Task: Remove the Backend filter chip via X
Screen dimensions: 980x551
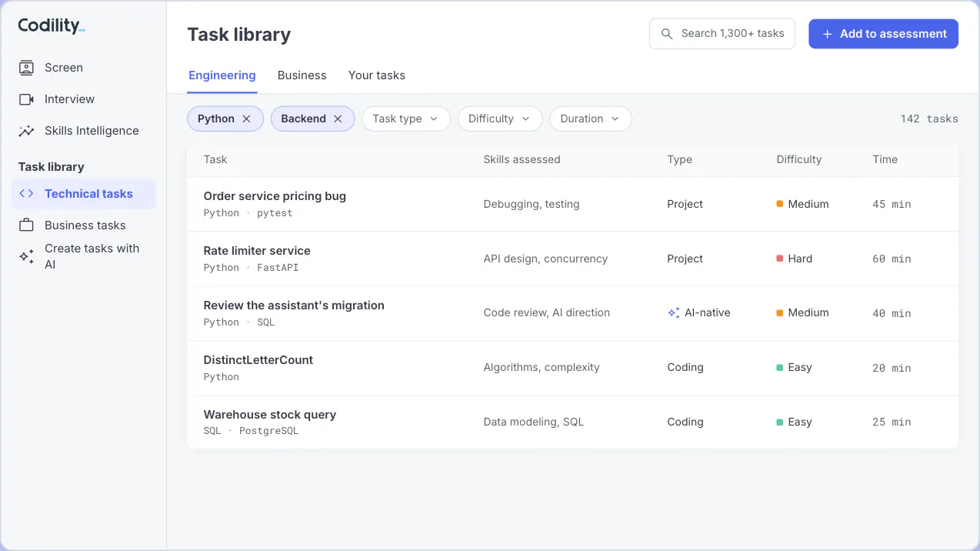Action: pos(338,119)
